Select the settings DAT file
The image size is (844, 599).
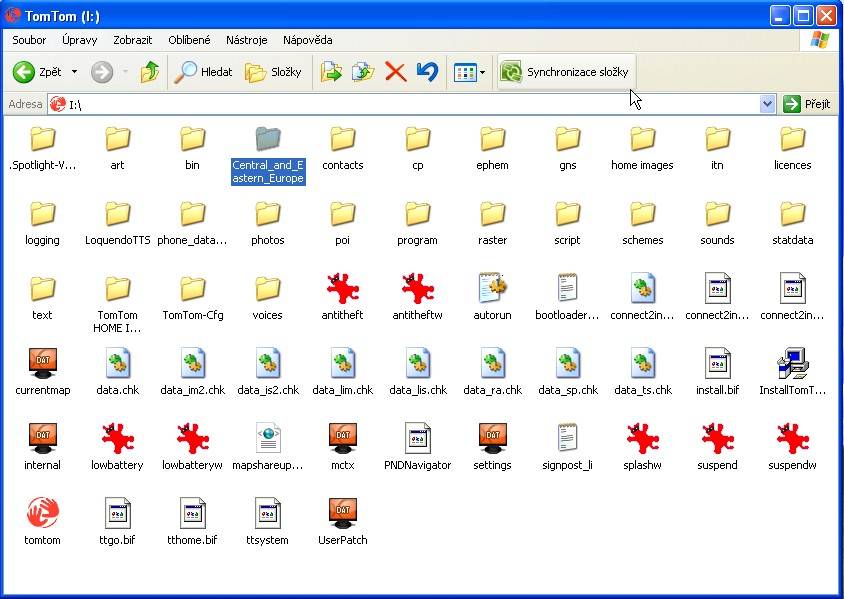(x=492, y=447)
